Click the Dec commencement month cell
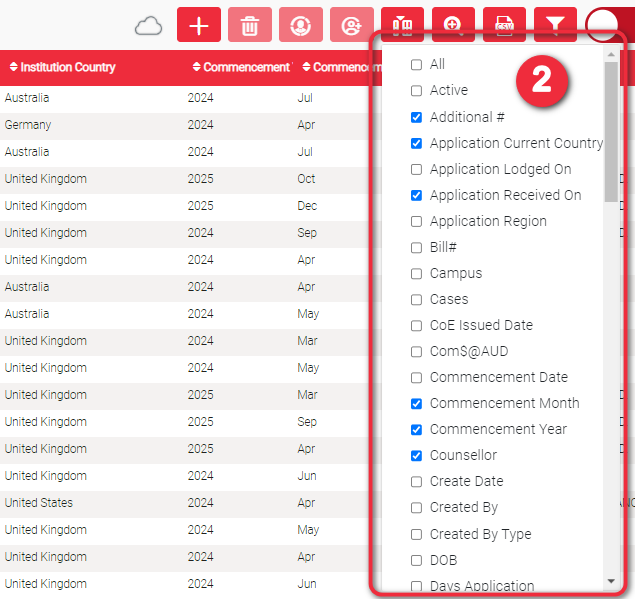The image size is (635, 599). tap(307, 206)
